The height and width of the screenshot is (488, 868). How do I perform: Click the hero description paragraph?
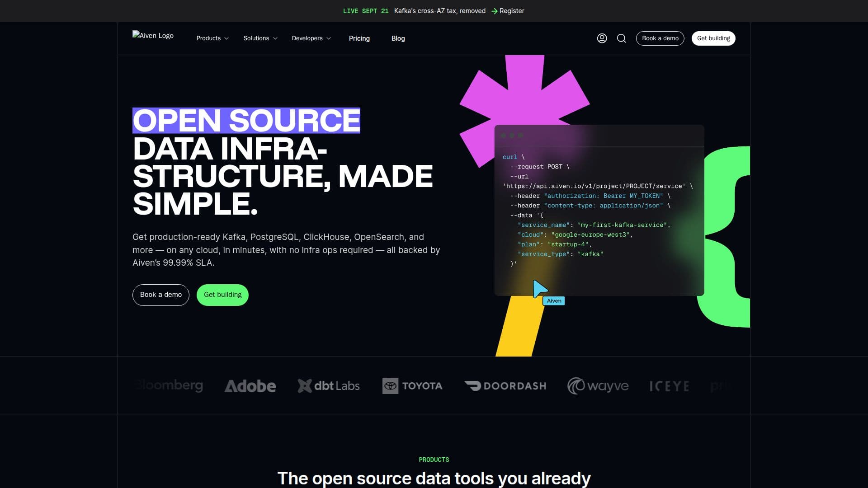click(286, 250)
